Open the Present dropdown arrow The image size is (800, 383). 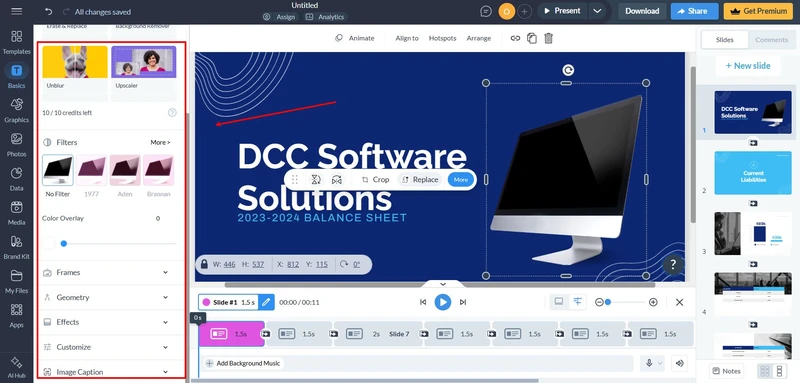tap(597, 11)
